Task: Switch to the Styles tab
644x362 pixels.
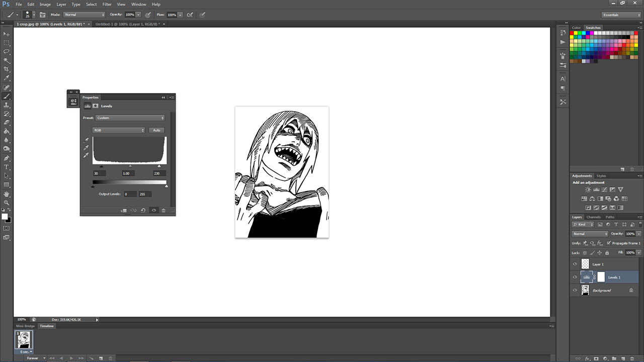Action: 601,176
